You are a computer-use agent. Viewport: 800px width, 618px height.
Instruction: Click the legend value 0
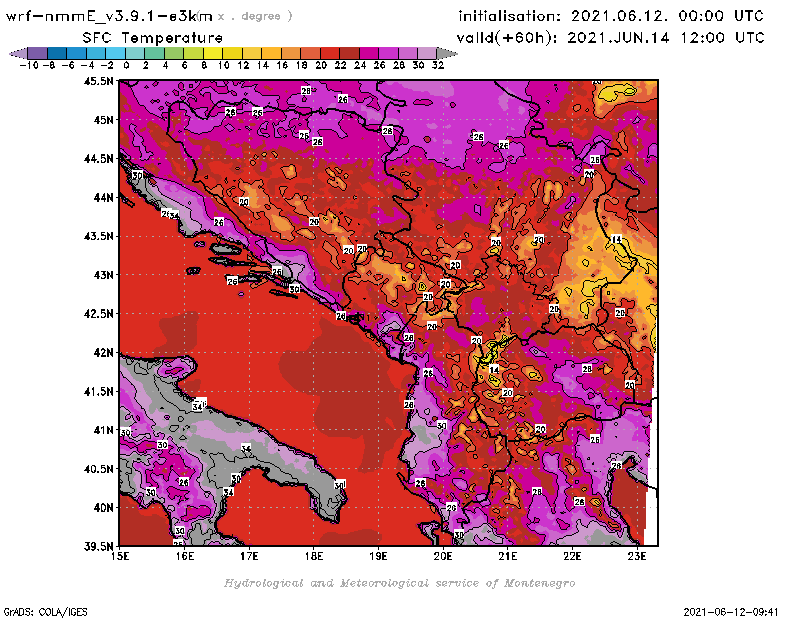[x=126, y=65]
